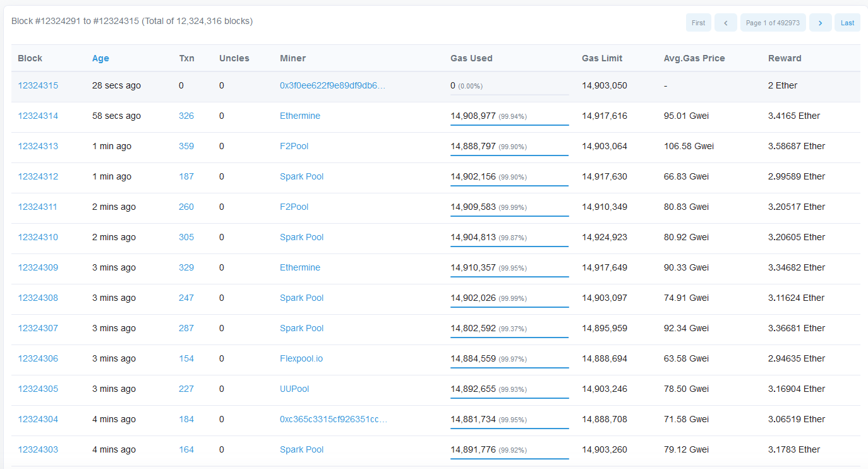Open block 12324315 details
The height and width of the screenshot is (469, 868).
pyautogui.click(x=38, y=85)
